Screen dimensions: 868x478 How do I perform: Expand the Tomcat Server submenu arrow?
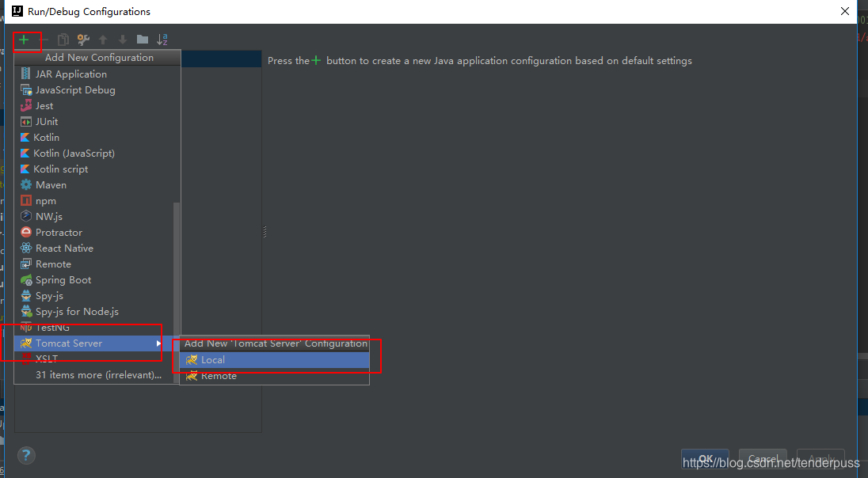pos(159,343)
